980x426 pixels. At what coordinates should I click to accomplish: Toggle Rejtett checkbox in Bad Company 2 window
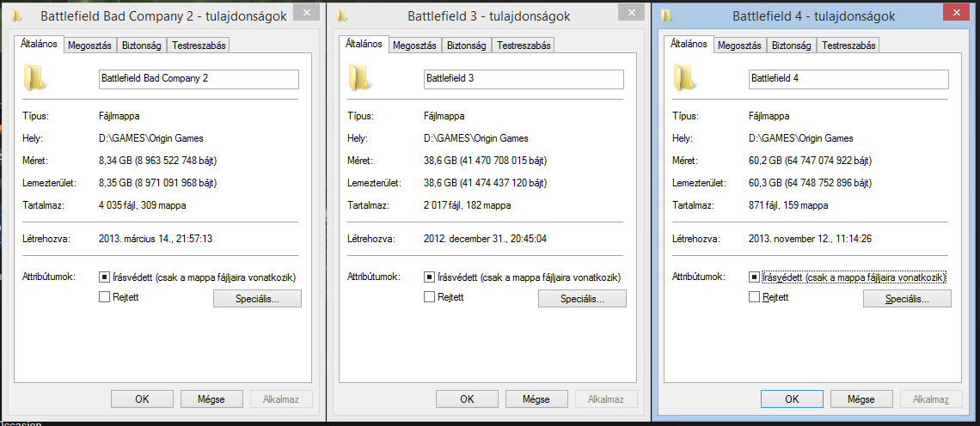point(104,297)
